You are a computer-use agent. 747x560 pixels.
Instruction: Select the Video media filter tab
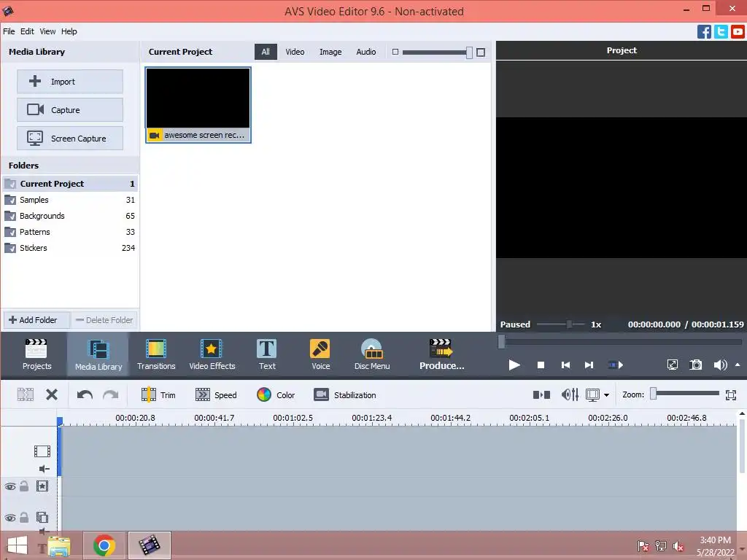295,52
